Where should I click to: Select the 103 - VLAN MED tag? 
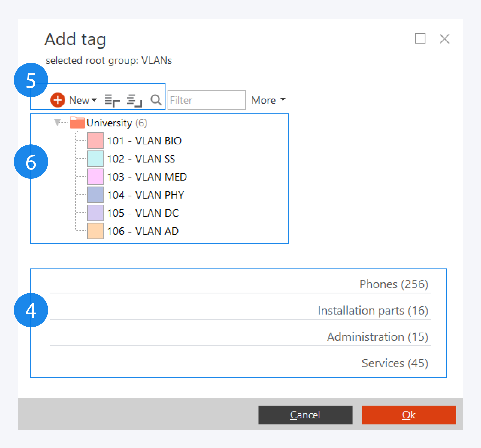[147, 177]
